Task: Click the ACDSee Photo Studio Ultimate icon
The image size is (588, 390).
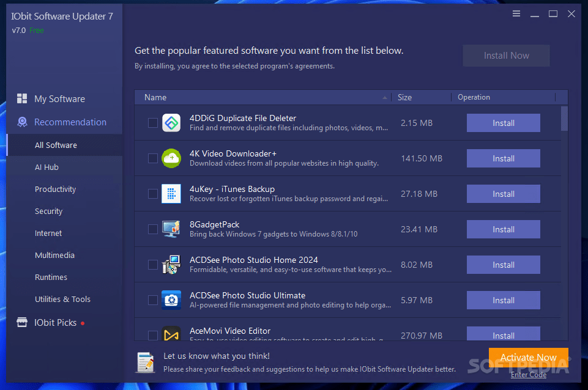Action: [171, 300]
